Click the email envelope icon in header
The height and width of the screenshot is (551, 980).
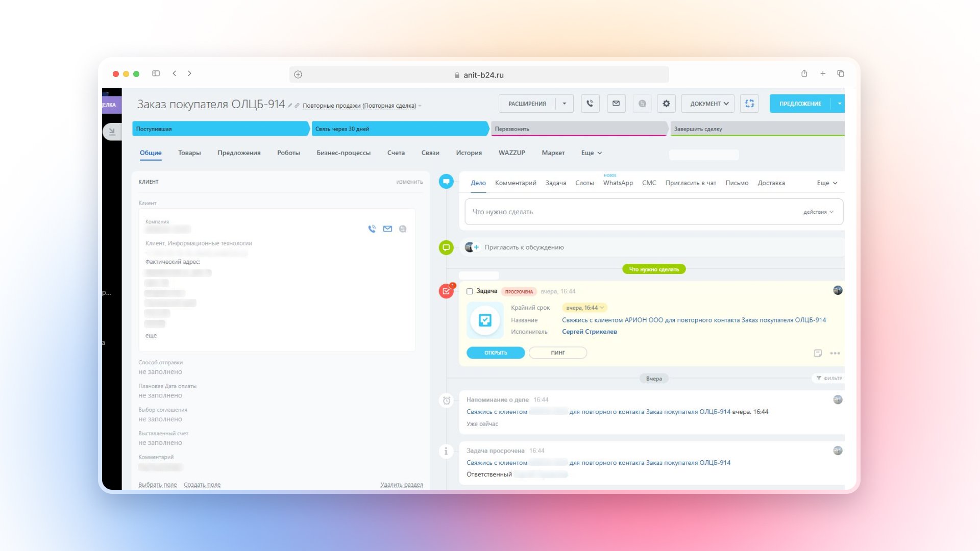click(x=616, y=104)
